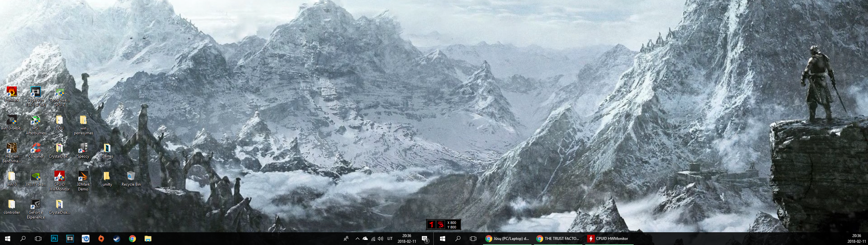Select the win10-64bit AMD installer icon
This screenshot has width=868, height=245.
(12, 122)
